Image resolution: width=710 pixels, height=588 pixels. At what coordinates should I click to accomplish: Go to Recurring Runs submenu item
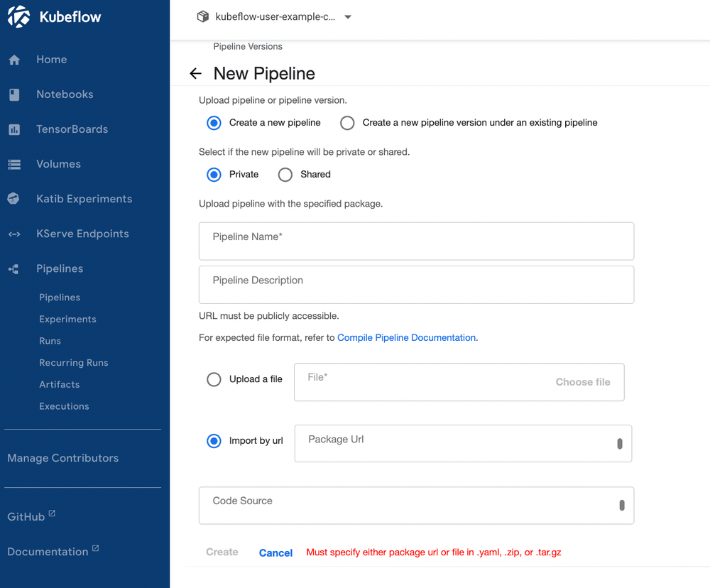(73, 362)
